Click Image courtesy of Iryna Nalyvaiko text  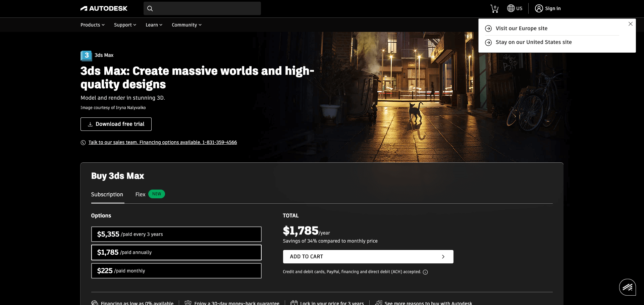[113, 108]
